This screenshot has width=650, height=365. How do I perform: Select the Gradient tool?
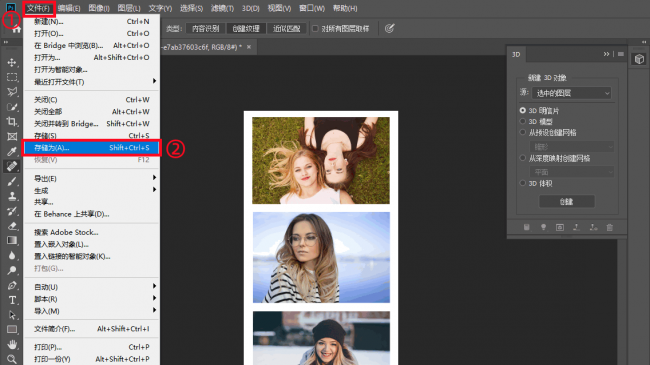(x=12, y=241)
